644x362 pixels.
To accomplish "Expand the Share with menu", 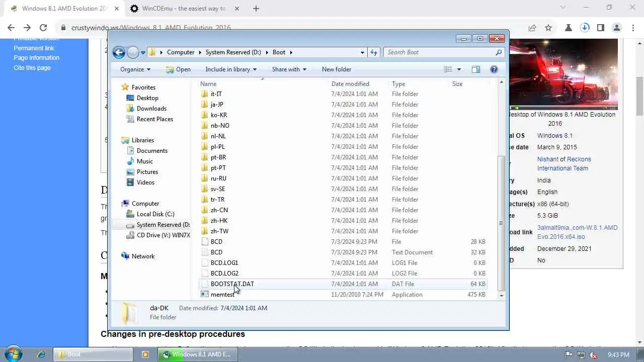I will [x=289, y=69].
